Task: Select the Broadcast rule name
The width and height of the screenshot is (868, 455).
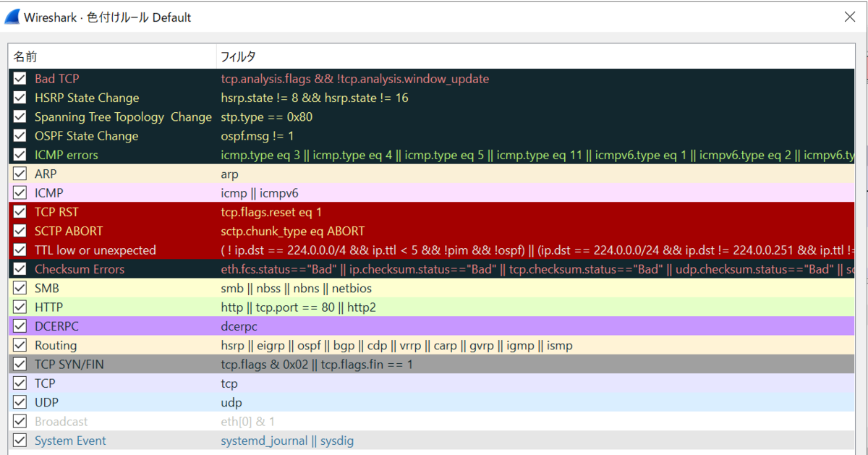Action: (x=61, y=422)
